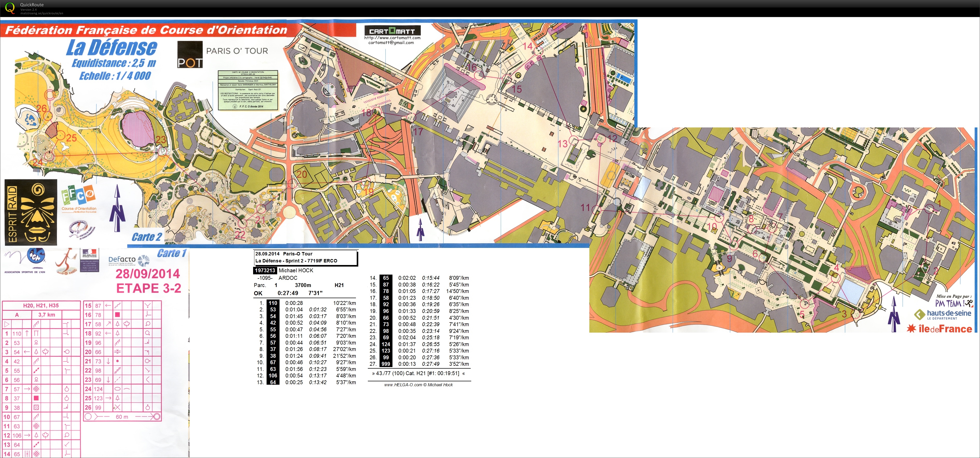This screenshot has height=458, width=980.
Task: Click control number 20 on the map
Action: click(x=302, y=174)
